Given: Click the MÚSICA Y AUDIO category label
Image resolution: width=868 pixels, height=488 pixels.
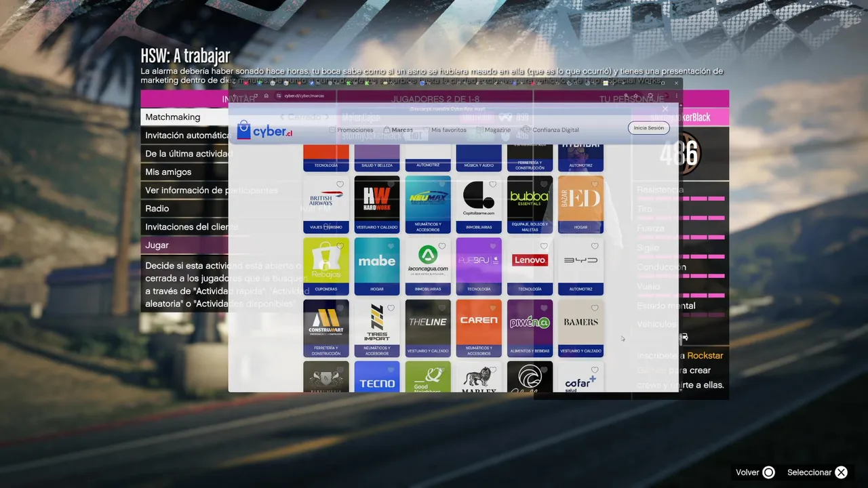Looking at the screenshot, I should point(479,165).
